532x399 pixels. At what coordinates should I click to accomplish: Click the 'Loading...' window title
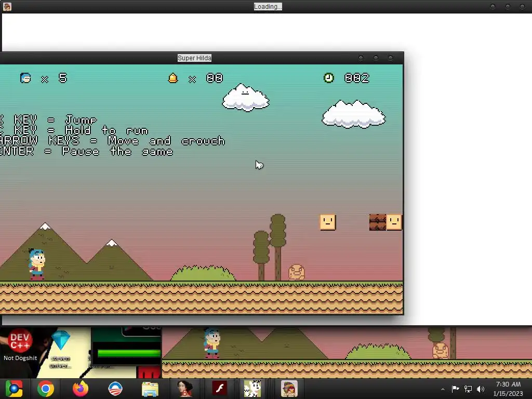268,6
